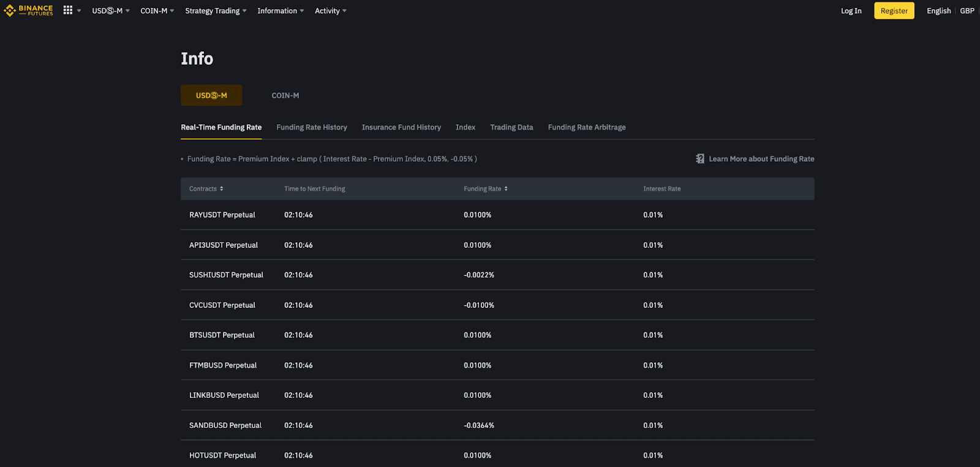The height and width of the screenshot is (467, 980).
Task: Go to Funding Rate Arbitrage tab
Action: point(587,127)
